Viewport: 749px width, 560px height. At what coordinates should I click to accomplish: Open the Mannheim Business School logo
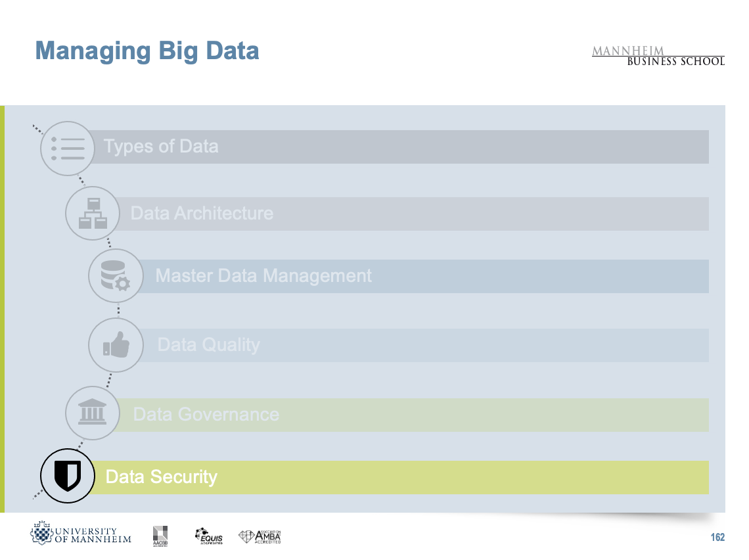pyautogui.click(x=658, y=56)
